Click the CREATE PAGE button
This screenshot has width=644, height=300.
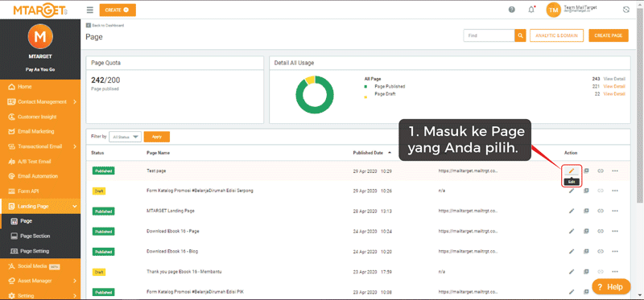pyautogui.click(x=609, y=35)
